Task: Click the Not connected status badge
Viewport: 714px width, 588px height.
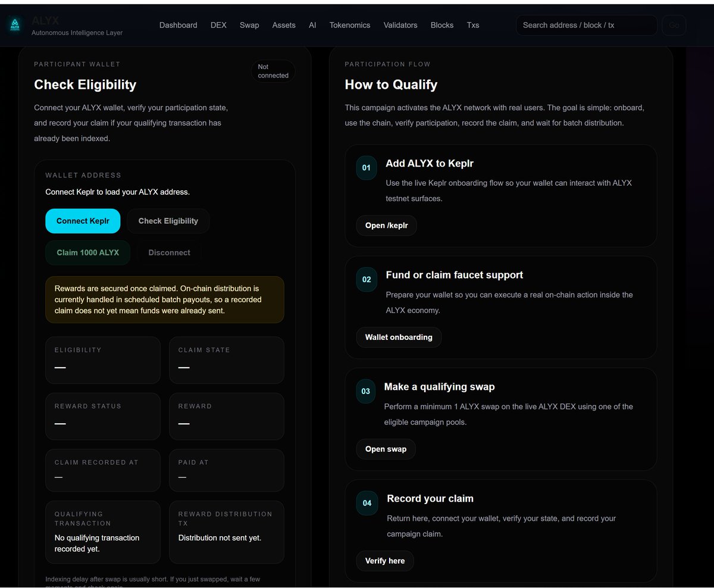Action: click(273, 71)
